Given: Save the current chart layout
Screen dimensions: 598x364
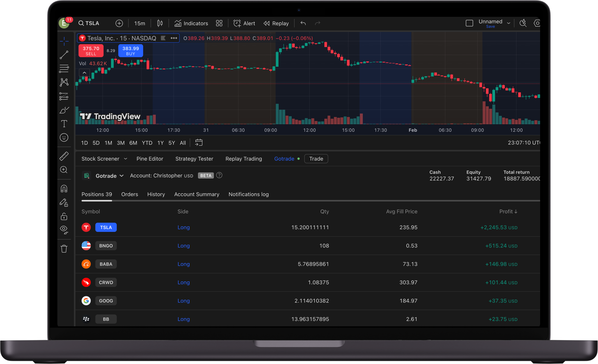Looking at the screenshot, I should click(x=490, y=26).
